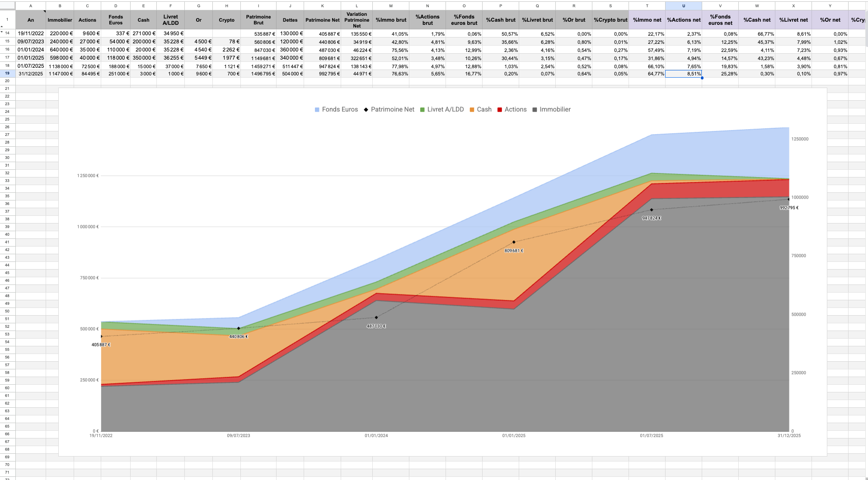Unhide rows with the arrow beside row 14
This screenshot has height=480, width=868.
(2, 32)
